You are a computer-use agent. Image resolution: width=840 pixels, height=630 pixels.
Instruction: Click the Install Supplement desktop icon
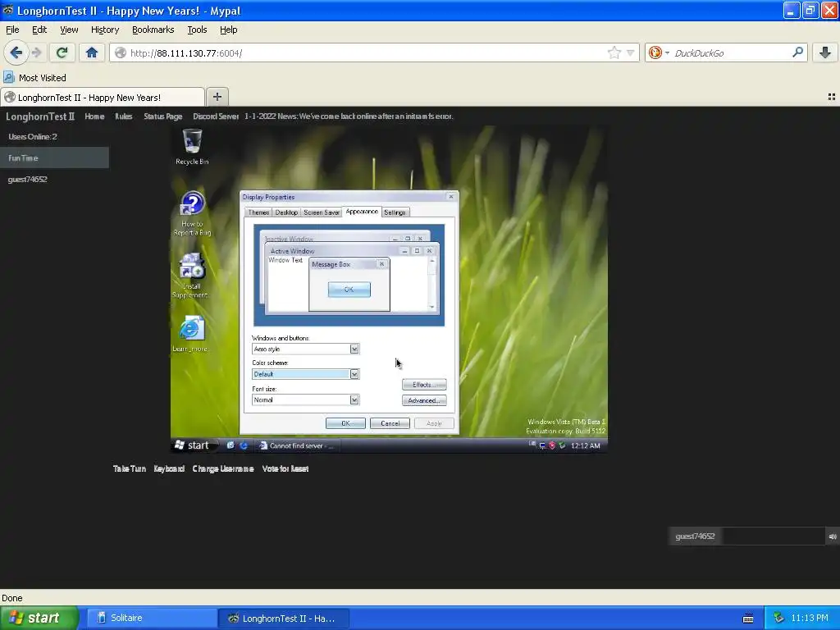click(x=190, y=276)
